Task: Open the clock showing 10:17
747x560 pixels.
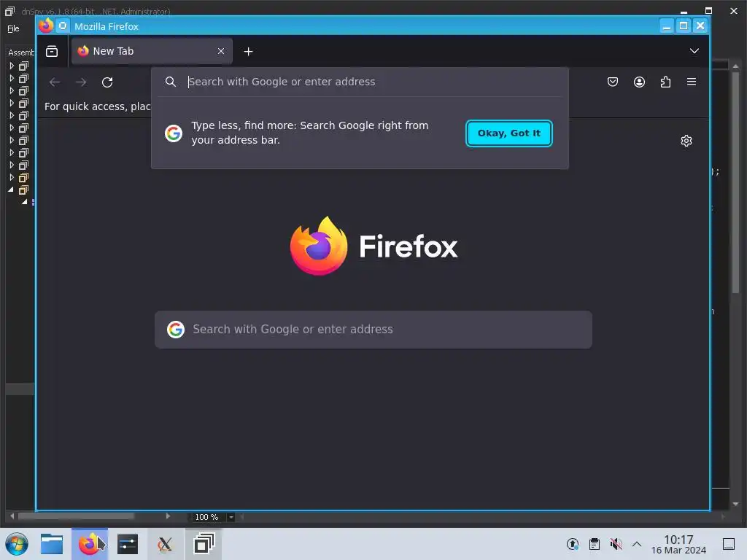Action: (x=678, y=544)
